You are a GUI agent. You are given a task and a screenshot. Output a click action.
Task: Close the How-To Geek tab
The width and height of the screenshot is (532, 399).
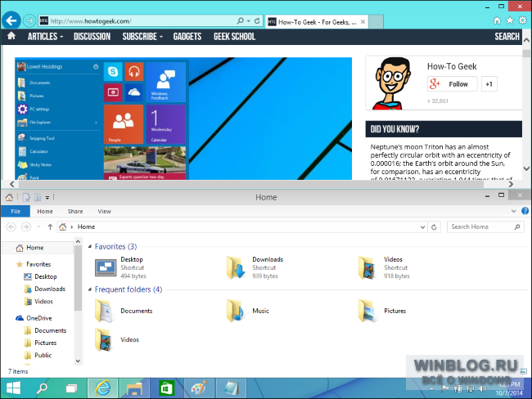[363, 22]
